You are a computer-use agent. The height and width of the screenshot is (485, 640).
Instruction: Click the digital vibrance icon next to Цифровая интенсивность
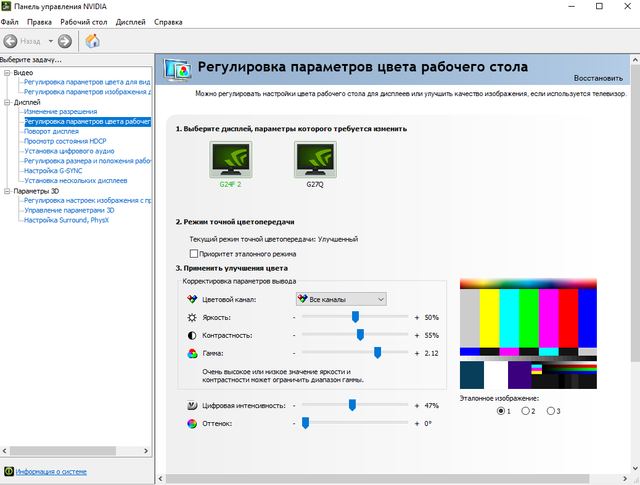point(192,406)
